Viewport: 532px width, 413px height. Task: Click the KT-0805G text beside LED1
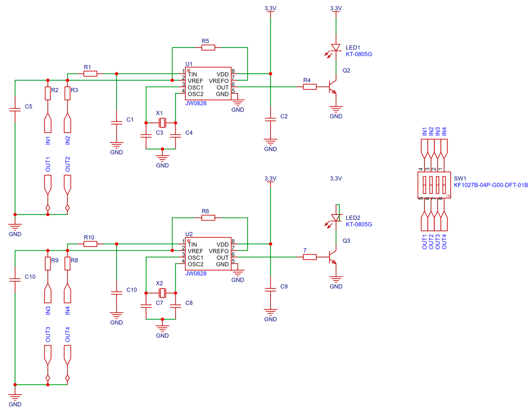tap(359, 54)
